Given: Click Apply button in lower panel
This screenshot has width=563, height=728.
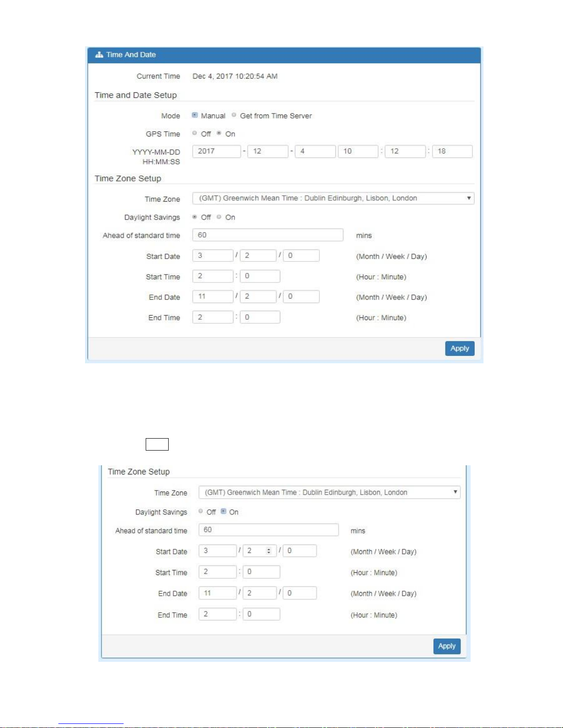Looking at the screenshot, I should pyautogui.click(x=447, y=646).
